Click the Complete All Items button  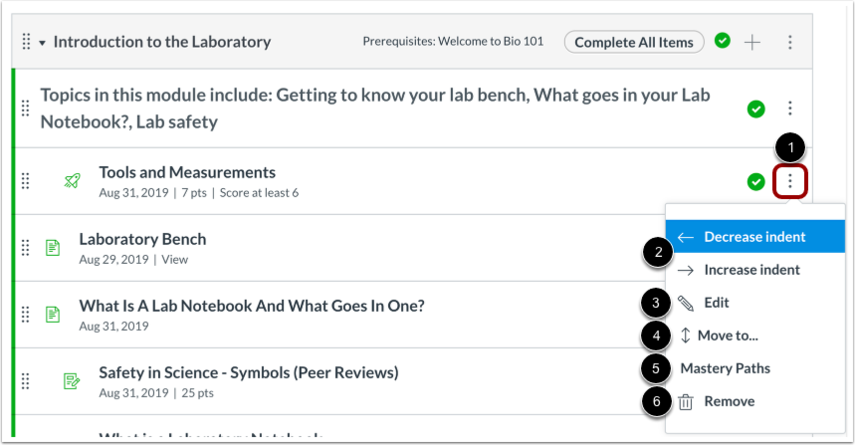634,42
